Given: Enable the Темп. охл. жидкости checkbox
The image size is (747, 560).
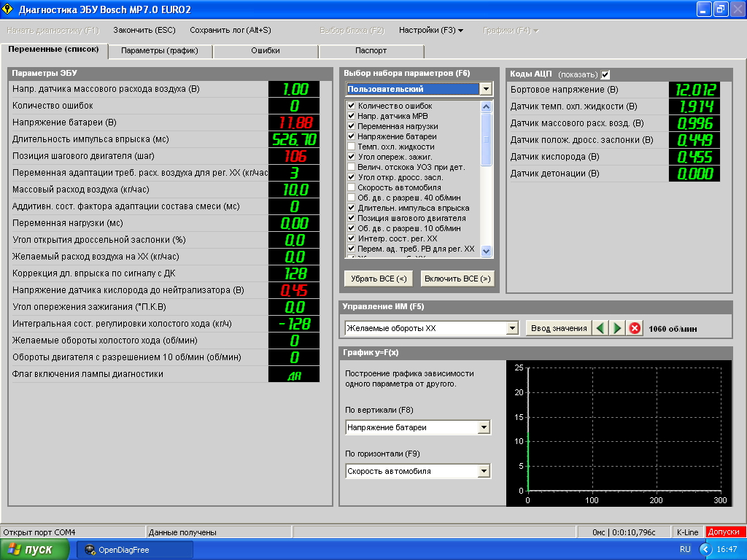Looking at the screenshot, I should click(351, 147).
